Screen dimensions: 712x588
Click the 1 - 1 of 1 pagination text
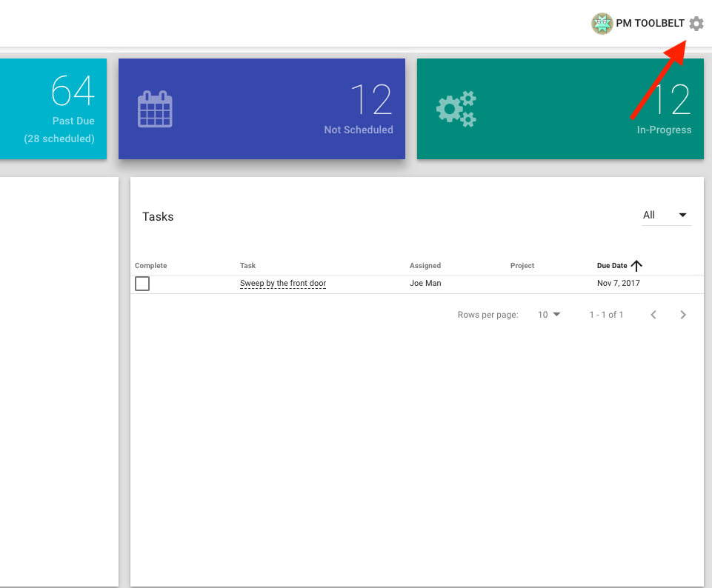click(606, 315)
